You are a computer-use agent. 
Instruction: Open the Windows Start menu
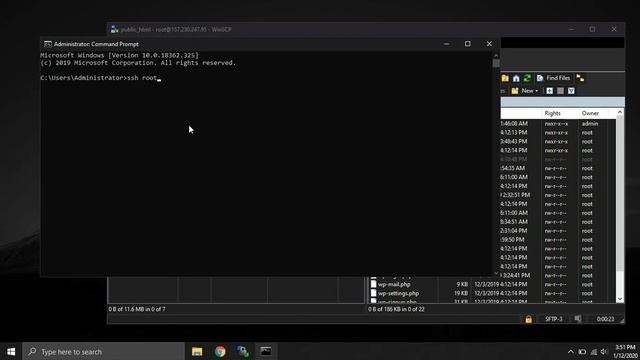point(11,351)
